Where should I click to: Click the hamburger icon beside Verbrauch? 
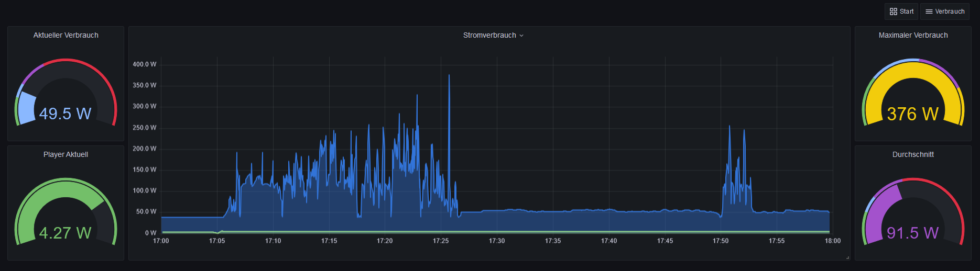[x=929, y=12]
